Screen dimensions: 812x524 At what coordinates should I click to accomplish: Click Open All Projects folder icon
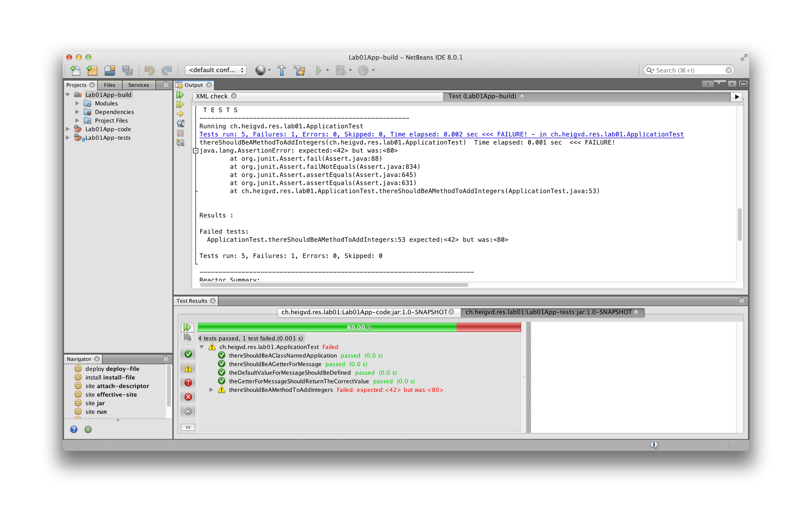[x=110, y=70]
